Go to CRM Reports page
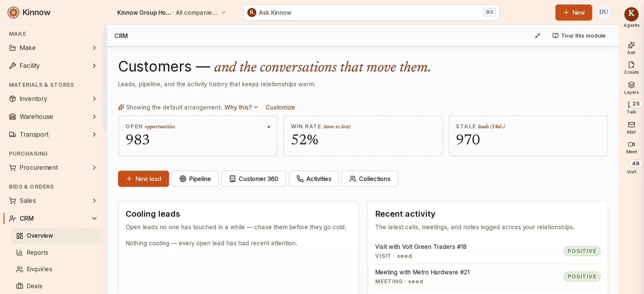Screen dimensions: 644x294 [37, 253]
